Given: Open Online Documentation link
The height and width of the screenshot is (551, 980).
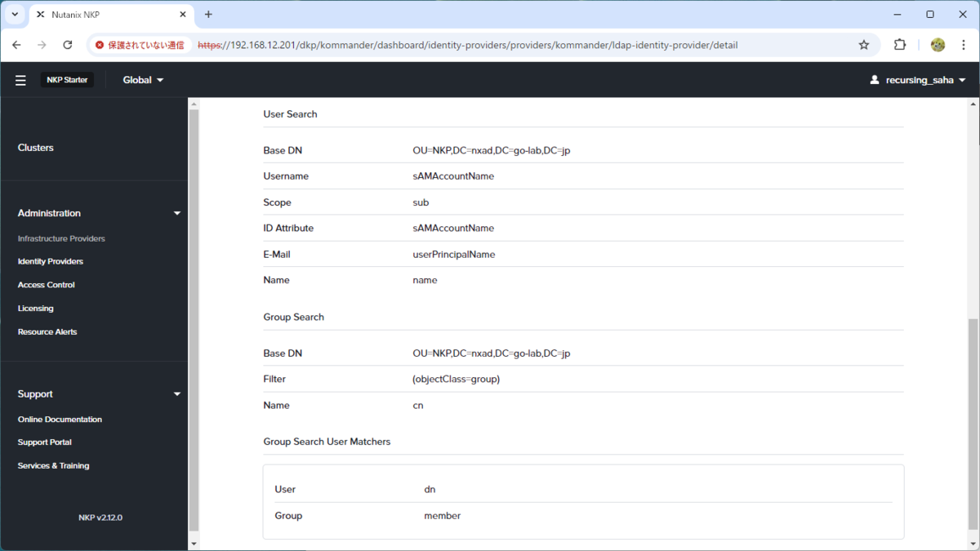Looking at the screenshot, I should [x=60, y=420].
